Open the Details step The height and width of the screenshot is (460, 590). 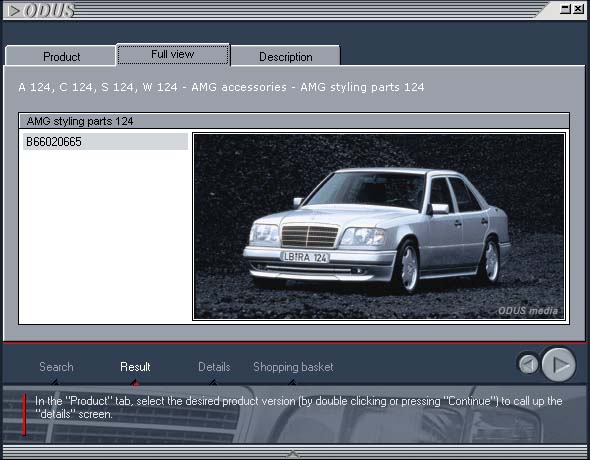tap(214, 367)
